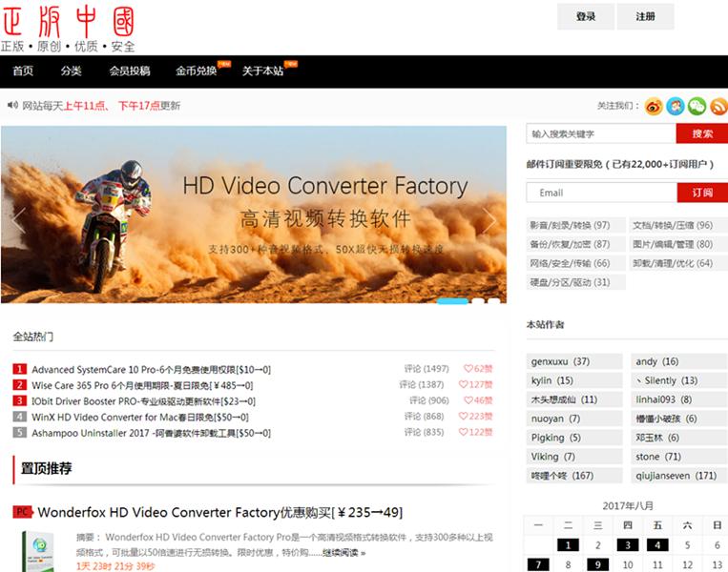Open author Pigking (5)
Screen dimensions: 728x572
pos(574,438)
